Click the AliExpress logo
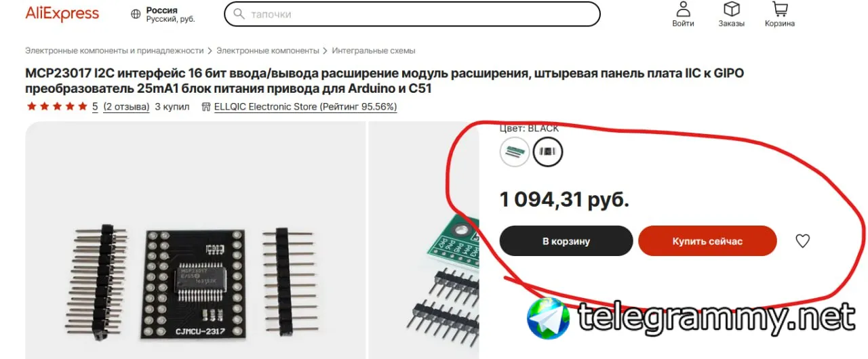 [x=62, y=14]
